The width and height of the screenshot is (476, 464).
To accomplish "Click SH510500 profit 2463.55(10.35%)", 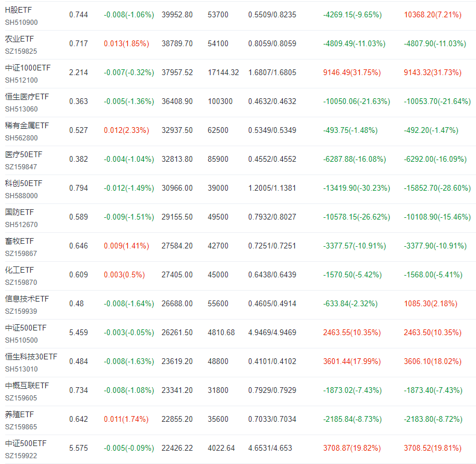I will click(352, 332).
